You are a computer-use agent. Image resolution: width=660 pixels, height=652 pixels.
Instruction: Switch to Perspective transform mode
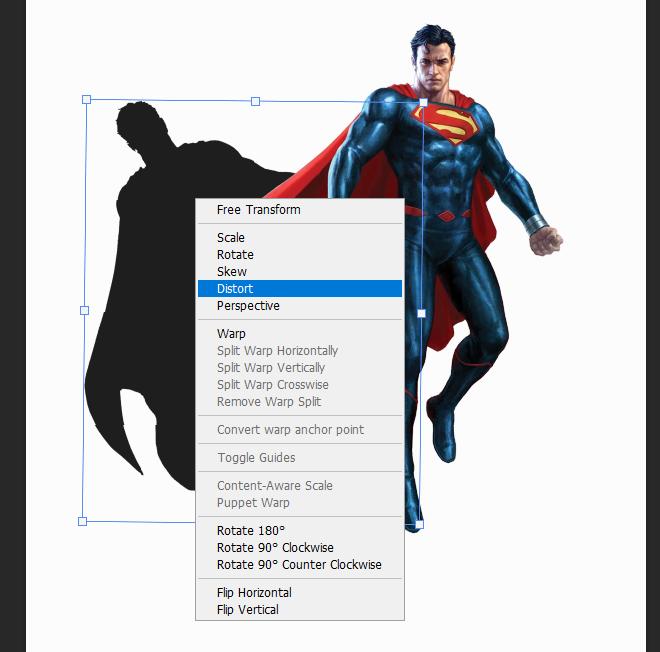[300, 306]
